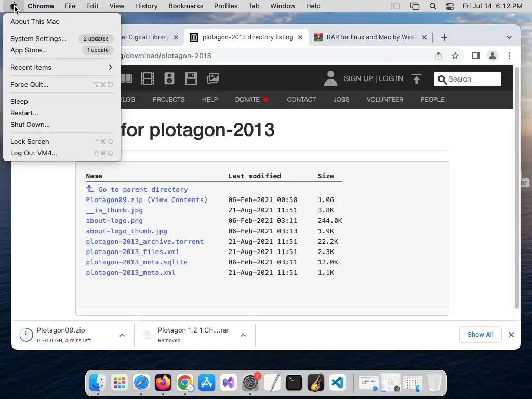Launch Safari from the Dock
The width and height of the screenshot is (532, 399).
(141, 382)
